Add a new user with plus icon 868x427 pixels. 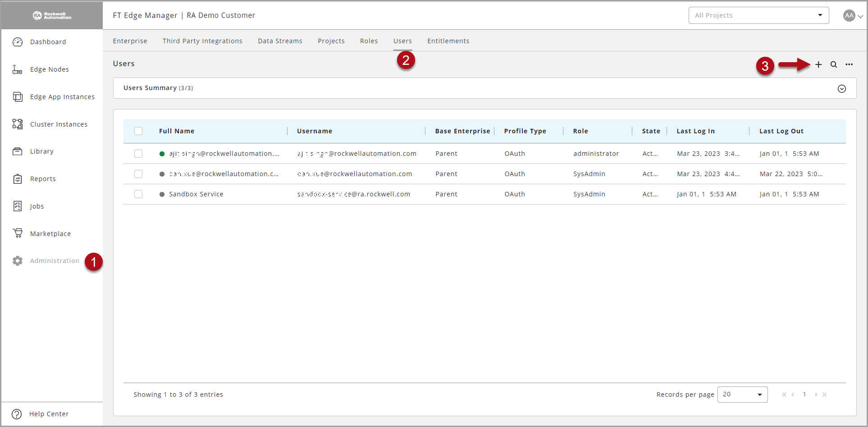tap(818, 64)
